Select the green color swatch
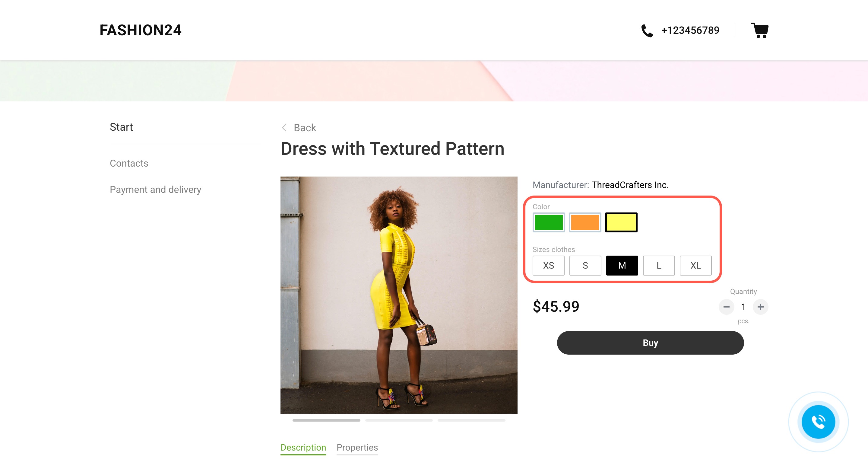This screenshot has width=868, height=472. click(548, 222)
